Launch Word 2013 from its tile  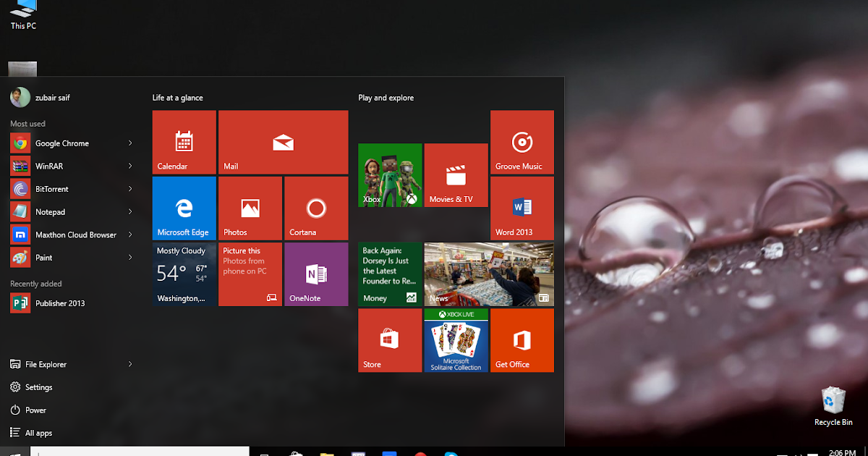[x=522, y=208]
